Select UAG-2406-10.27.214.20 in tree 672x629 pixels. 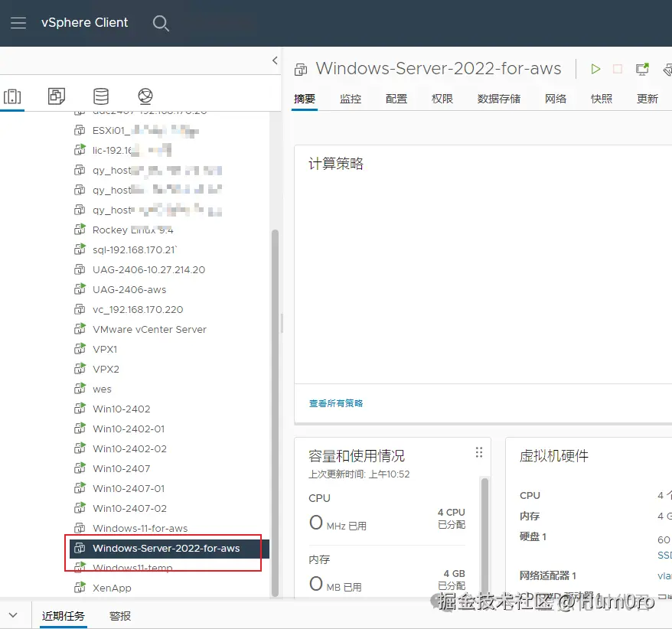pos(148,270)
